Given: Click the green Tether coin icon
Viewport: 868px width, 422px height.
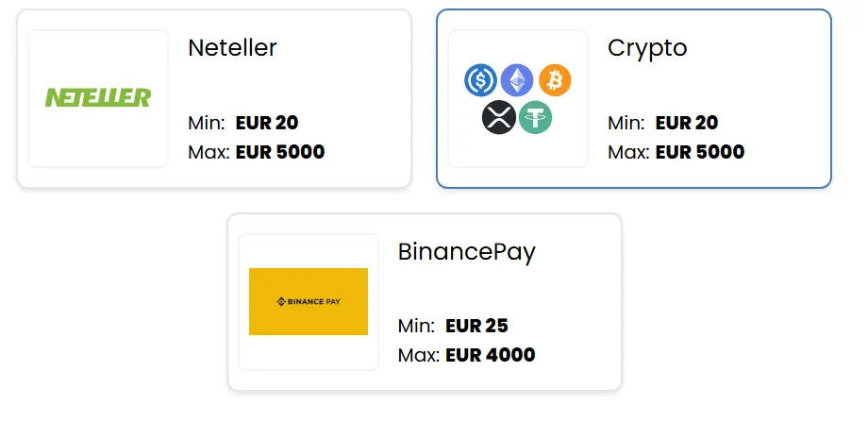Looking at the screenshot, I should coord(536,118).
